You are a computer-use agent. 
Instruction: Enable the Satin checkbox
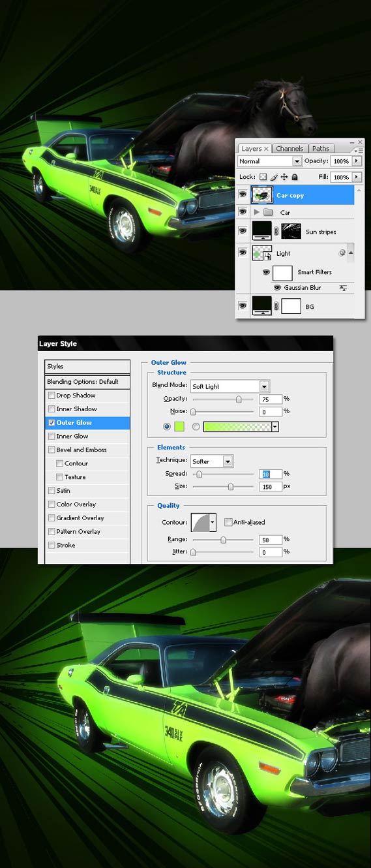point(52,491)
